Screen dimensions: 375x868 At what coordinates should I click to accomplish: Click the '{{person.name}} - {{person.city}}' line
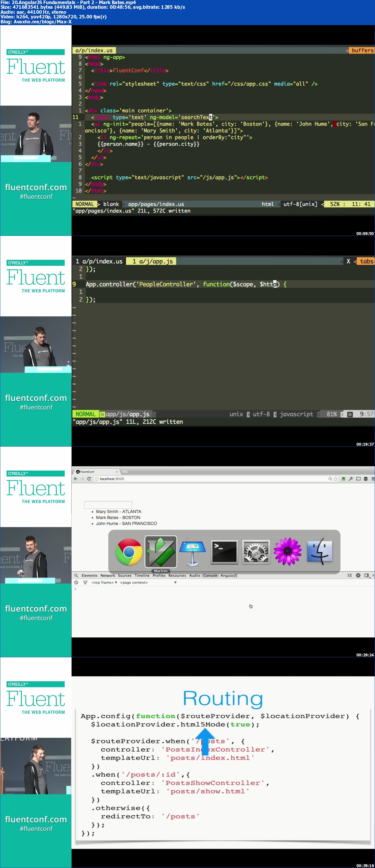[x=148, y=144]
